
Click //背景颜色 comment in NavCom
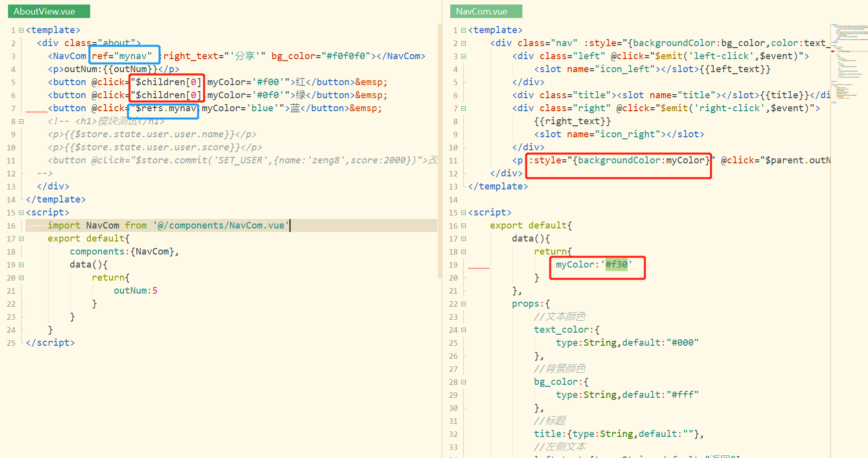click(559, 369)
